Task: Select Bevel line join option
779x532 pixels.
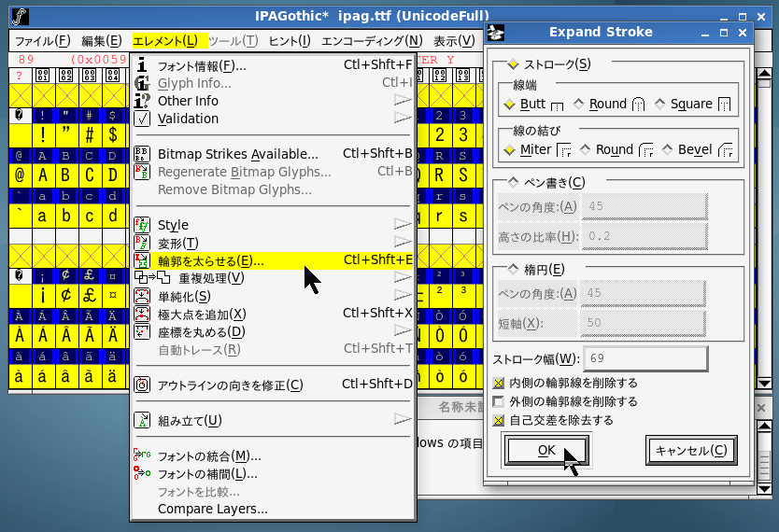Action: [667, 149]
